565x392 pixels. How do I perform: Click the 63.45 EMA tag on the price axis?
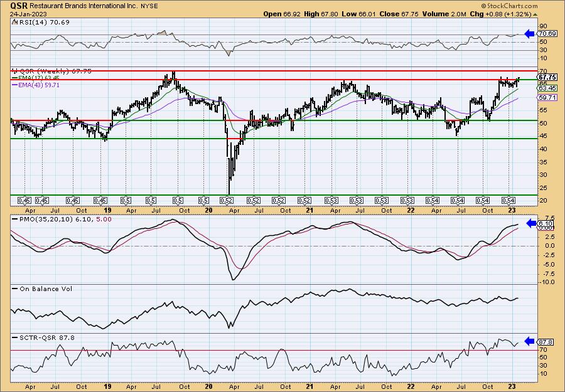pos(547,88)
